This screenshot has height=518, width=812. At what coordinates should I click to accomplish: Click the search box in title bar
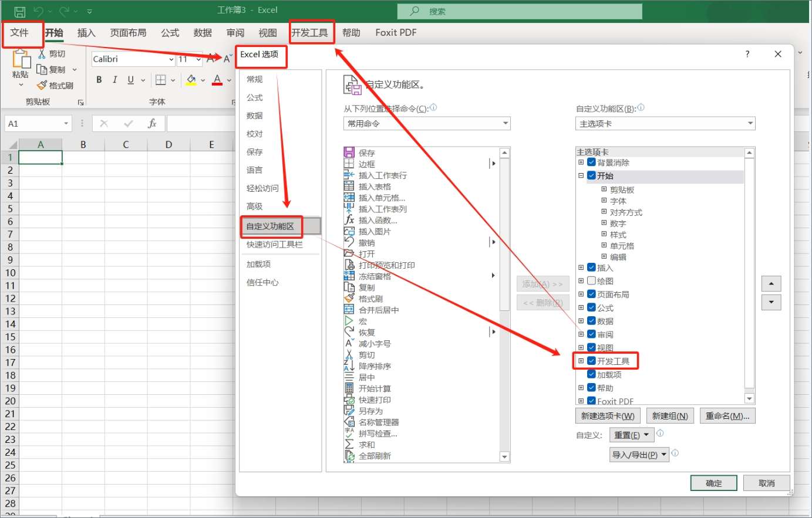pyautogui.click(x=520, y=11)
